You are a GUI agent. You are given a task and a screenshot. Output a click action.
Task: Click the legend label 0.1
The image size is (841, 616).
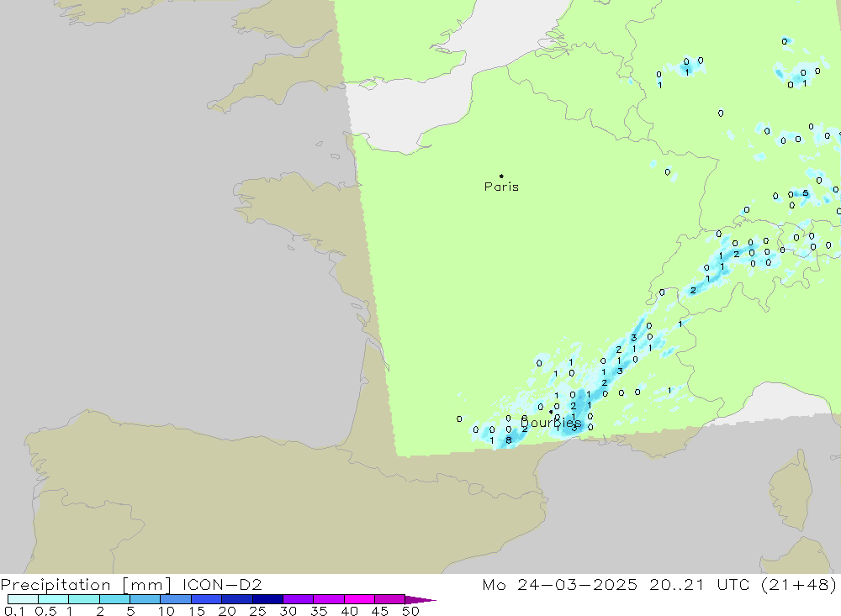14,611
